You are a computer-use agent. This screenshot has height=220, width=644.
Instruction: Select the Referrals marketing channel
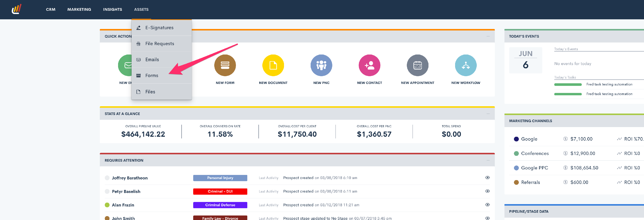click(x=530, y=182)
